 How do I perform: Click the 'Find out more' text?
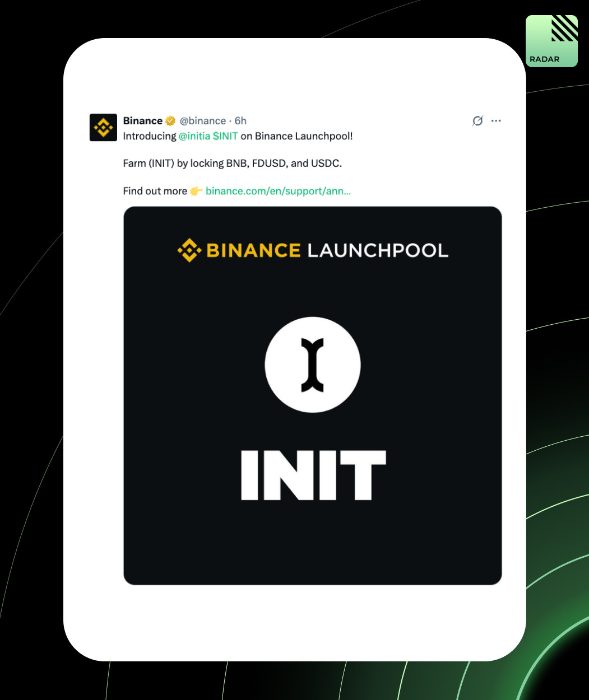pos(155,191)
